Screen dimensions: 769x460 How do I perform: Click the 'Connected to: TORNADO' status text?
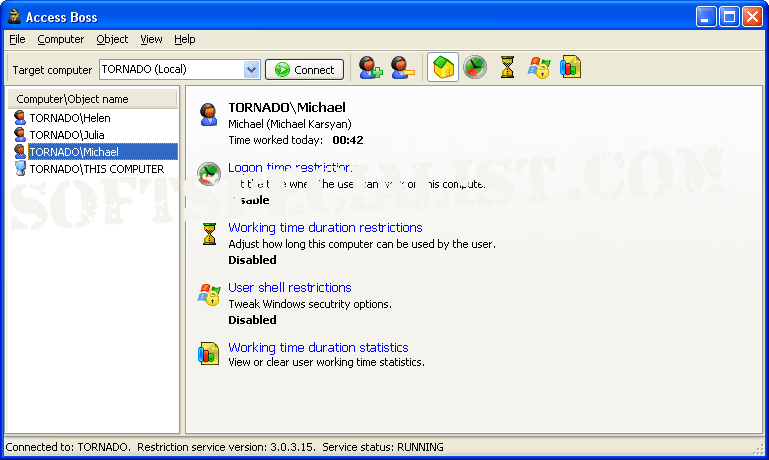pos(68,447)
